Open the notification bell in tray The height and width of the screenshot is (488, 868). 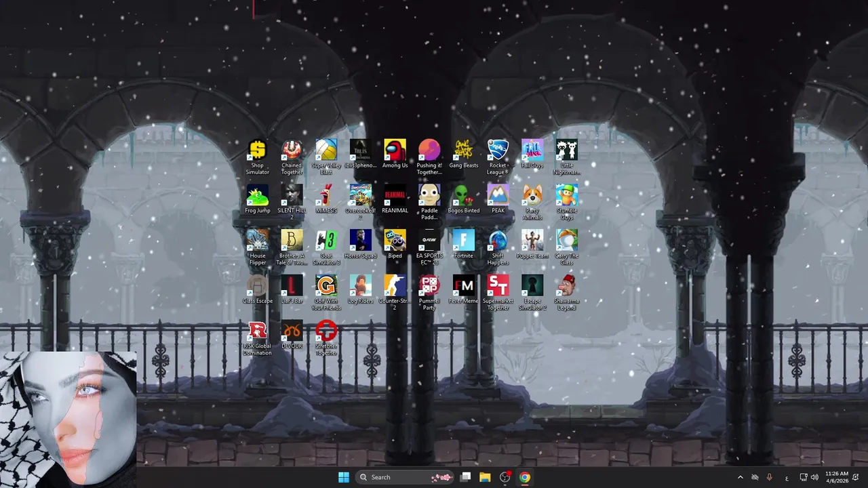pos(856,477)
